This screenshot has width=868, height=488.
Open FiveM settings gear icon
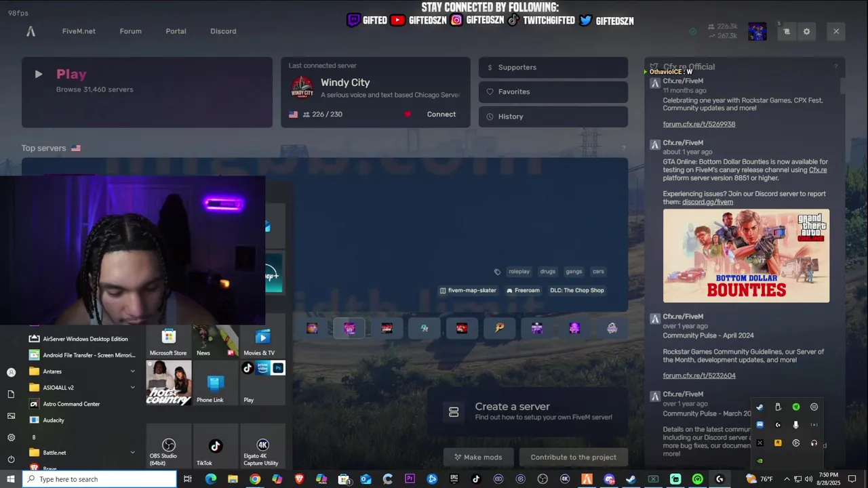(806, 31)
